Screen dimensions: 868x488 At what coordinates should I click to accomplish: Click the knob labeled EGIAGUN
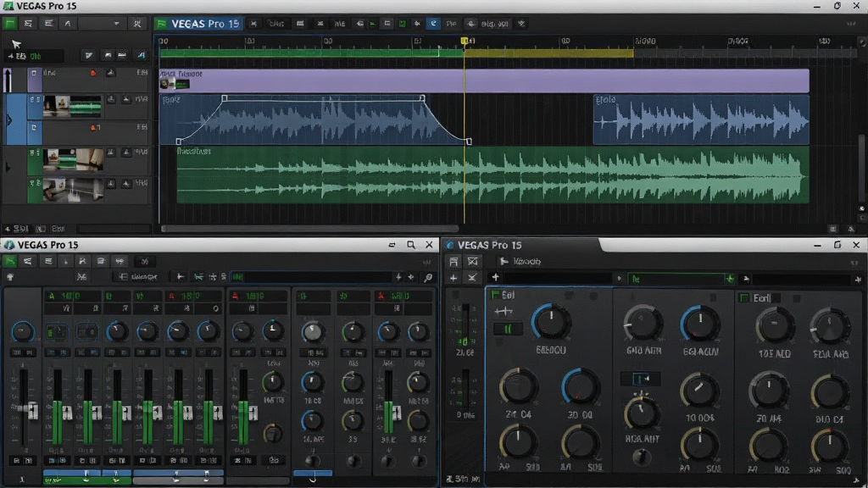tap(700, 324)
